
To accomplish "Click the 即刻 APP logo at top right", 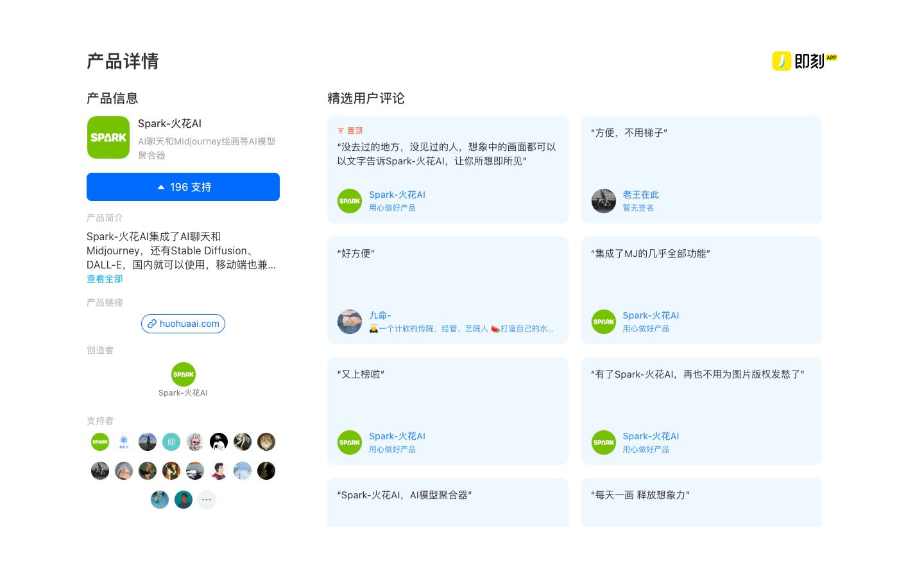I will tap(804, 60).
